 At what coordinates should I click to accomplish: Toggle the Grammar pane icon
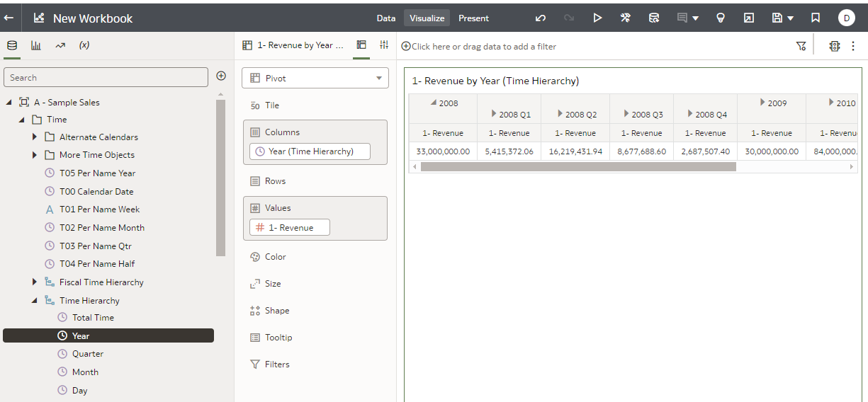coord(361,45)
